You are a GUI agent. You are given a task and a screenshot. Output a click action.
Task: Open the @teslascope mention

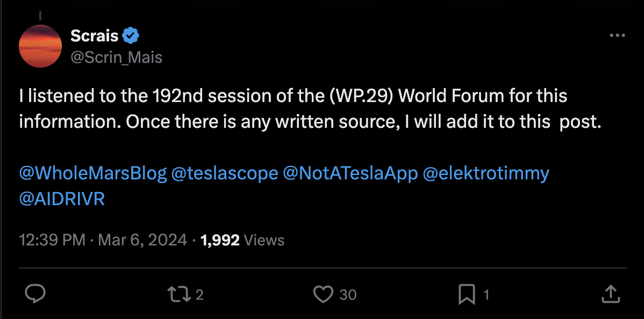tap(224, 173)
